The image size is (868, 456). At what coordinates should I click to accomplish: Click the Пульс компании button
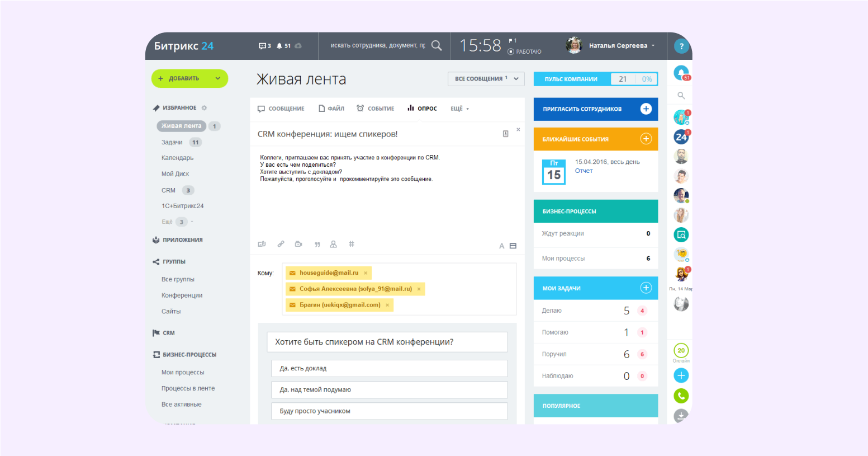click(x=572, y=79)
